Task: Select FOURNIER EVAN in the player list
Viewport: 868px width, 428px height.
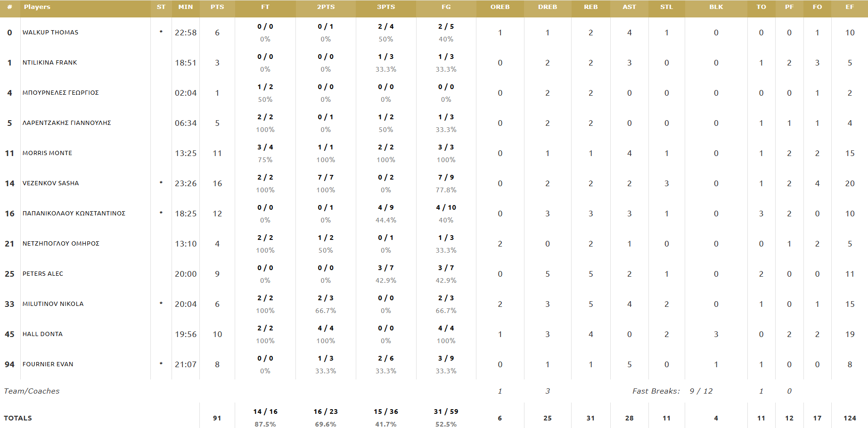Action: (x=48, y=364)
